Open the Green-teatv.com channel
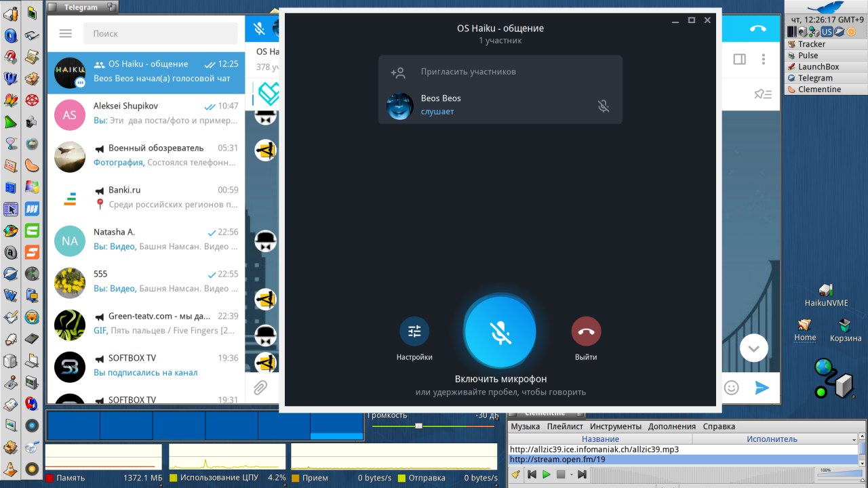 click(146, 325)
